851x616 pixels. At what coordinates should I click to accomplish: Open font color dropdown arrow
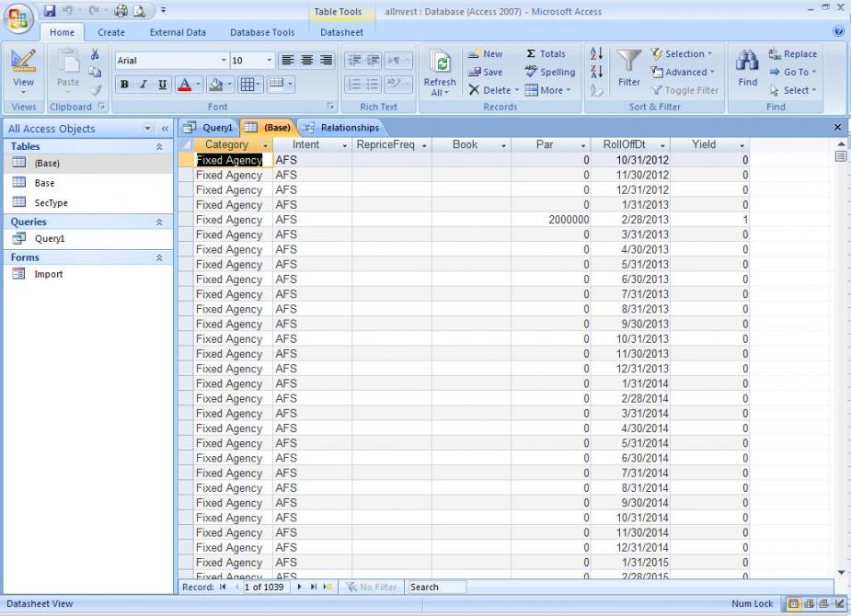pos(198,84)
